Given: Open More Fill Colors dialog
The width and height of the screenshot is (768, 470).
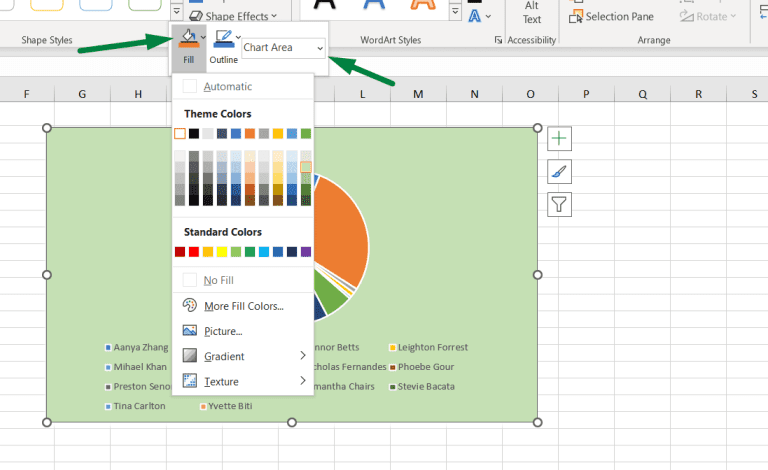Looking at the screenshot, I should pyautogui.click(x=242, y=306).
